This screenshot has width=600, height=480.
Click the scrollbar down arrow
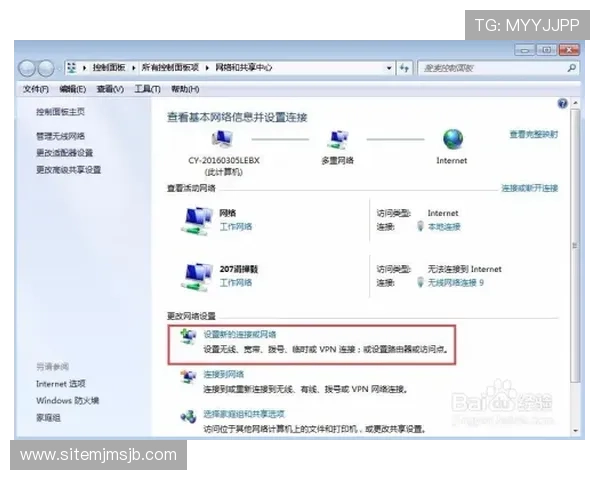pyautogui.click(x=575, y=431)
